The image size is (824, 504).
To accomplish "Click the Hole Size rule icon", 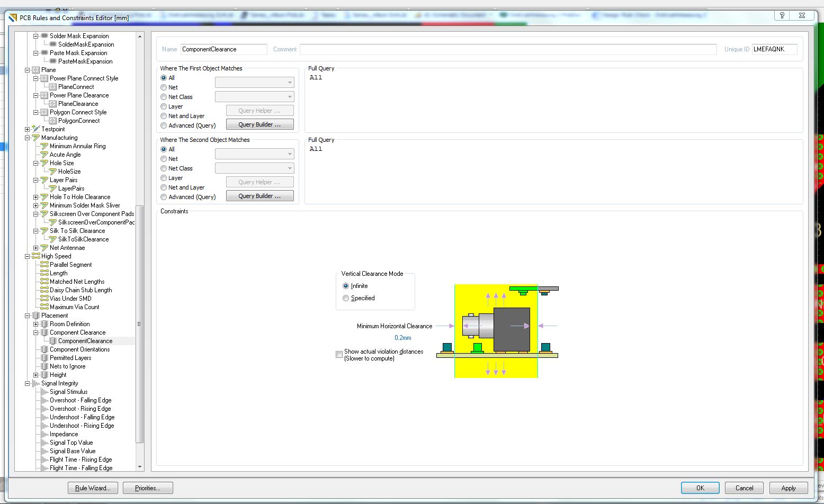I will tap(44, 163).
